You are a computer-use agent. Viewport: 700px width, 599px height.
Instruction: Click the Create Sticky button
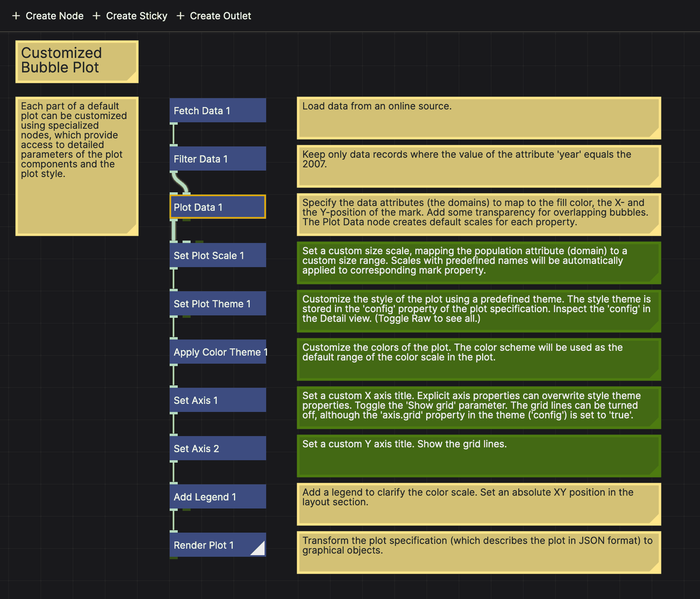click(x=130, y=16)
